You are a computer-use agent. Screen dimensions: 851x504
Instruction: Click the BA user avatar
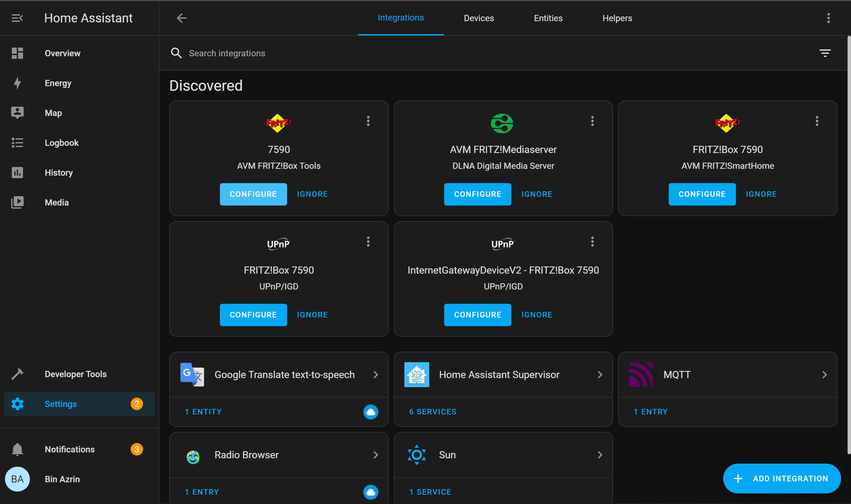pos(17,479)
